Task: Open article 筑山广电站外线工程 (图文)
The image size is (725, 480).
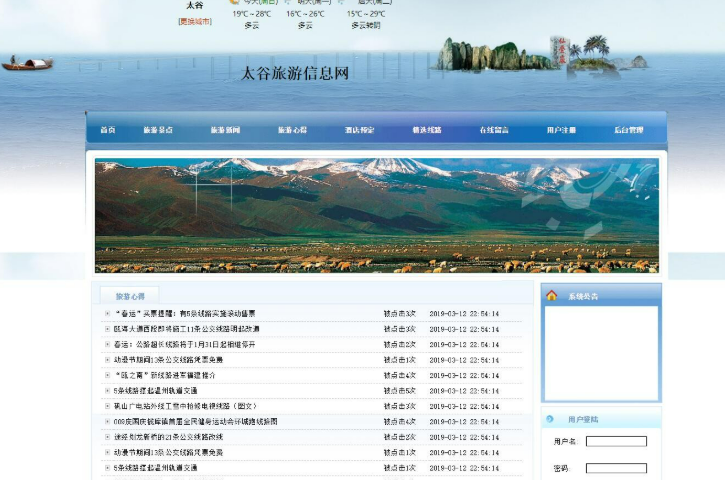Action: pyautogui.click(x=185, y=406)
